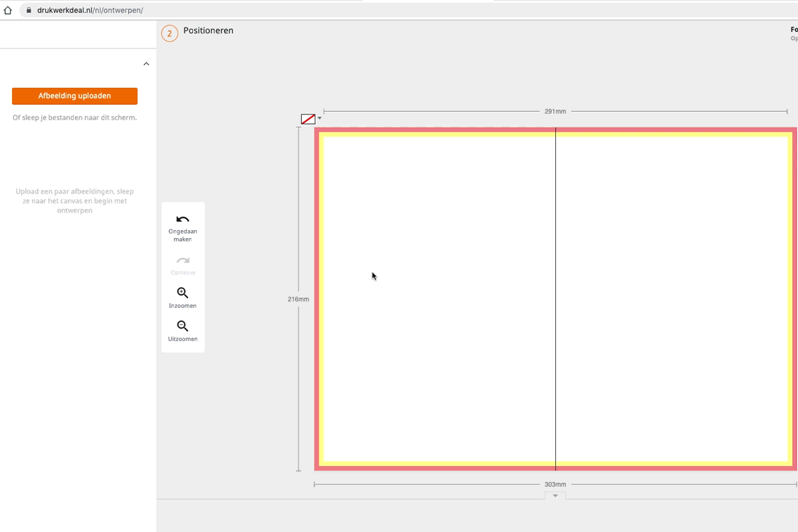Click the Uitzoomen magnifier icon
The image size is (798, 532).
[x=183, y=327]
